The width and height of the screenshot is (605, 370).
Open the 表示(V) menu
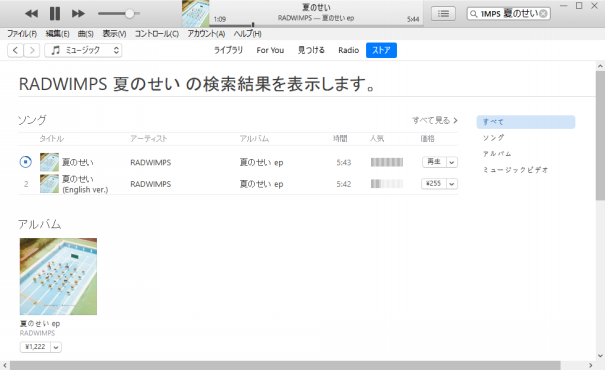[114, 34]
